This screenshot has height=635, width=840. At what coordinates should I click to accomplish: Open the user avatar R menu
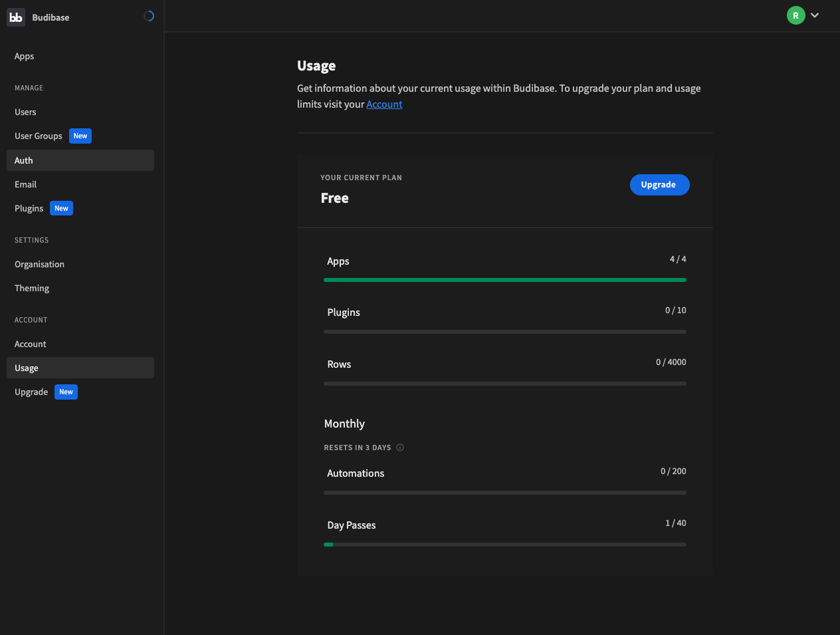coord(795,15)
